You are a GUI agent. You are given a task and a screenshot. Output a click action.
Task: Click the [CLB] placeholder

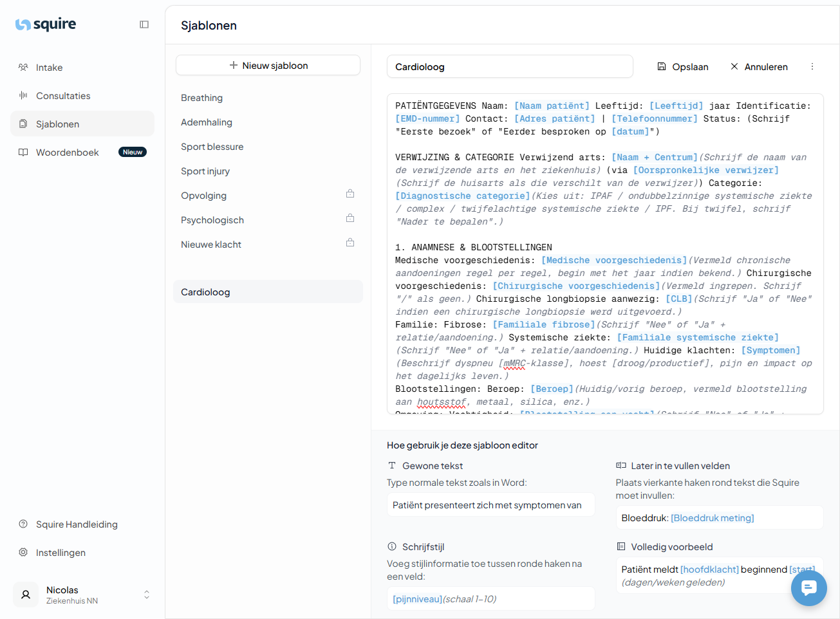pyautogui.click(x=678, y=299)
